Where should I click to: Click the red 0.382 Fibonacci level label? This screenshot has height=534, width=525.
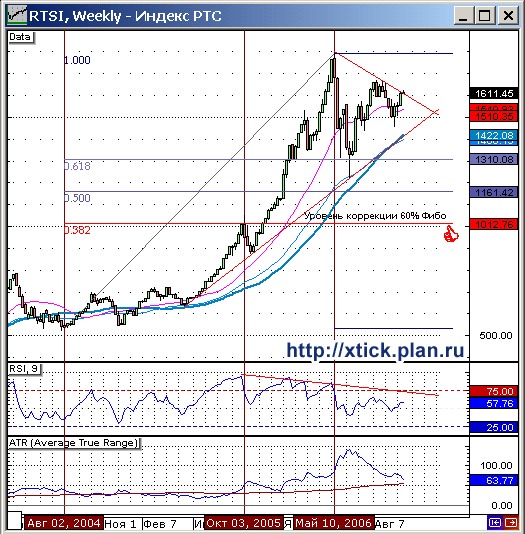(77, 230)
